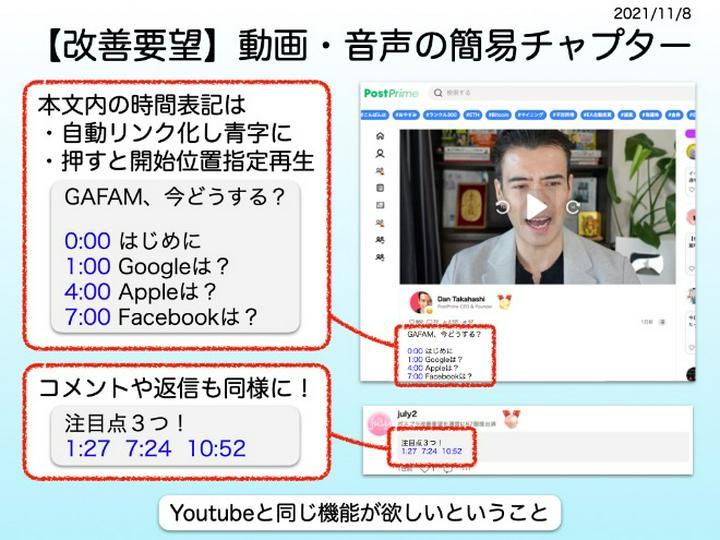Click the 2021/11/8 date text
The height and width of the screenshot is (540, 720).
(x=652, y=13)
